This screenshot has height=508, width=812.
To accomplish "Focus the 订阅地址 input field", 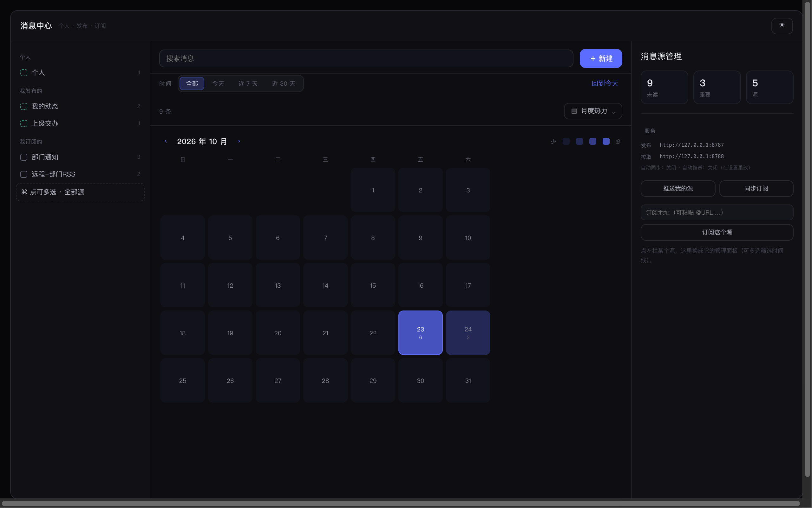I will coord(717,212).
